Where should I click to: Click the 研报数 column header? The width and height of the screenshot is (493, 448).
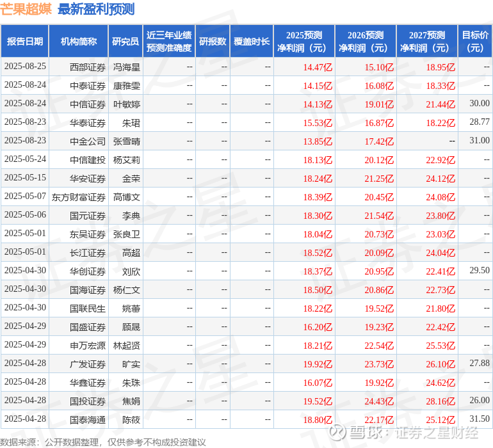coord(213,41)
